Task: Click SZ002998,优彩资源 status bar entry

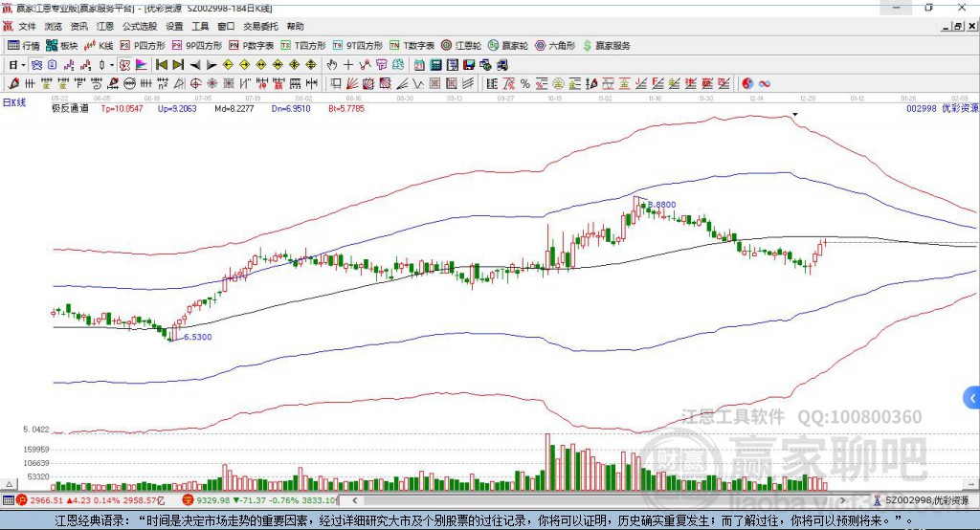Action: point(926,500)
